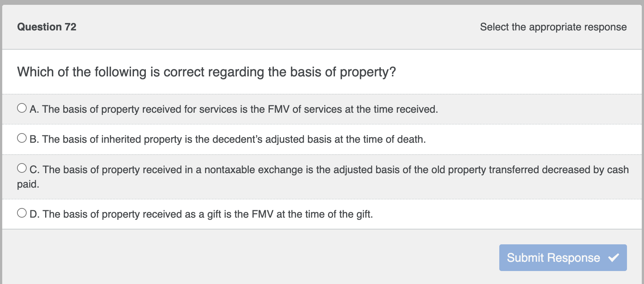
Task: Click the Select the appropriate response text
Action: [553, 27]
